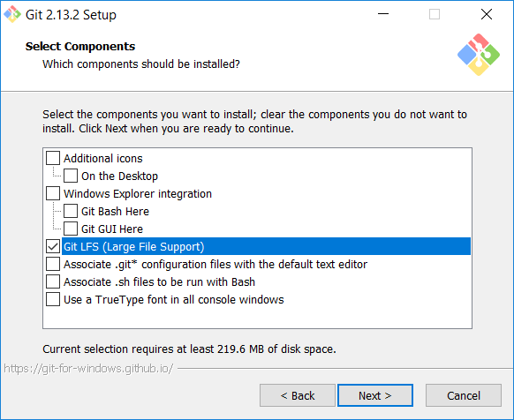Tick the Git GUI Here checkbox

click(x=71, y=229)
